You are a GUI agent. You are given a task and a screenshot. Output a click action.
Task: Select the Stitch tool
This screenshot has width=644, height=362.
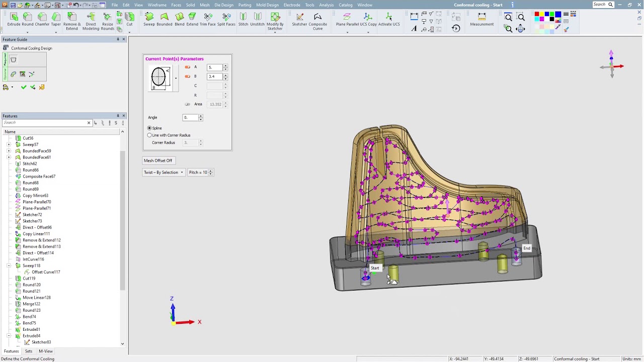(243, 20)
